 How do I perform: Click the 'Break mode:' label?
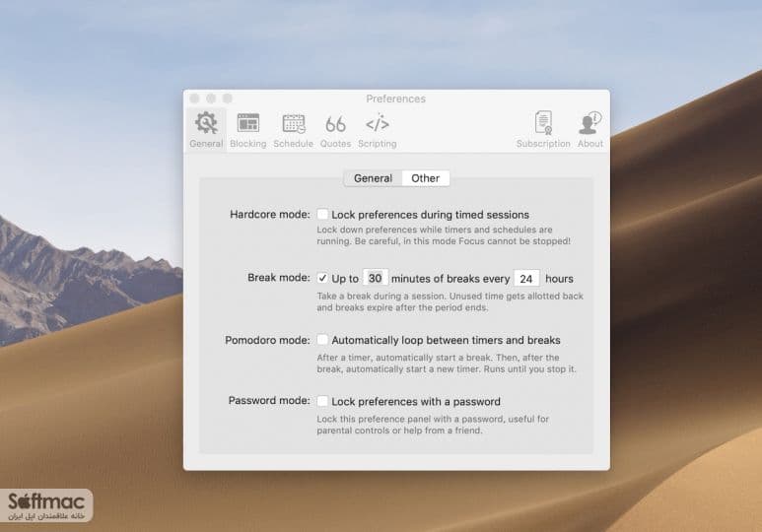coord(278,278)
